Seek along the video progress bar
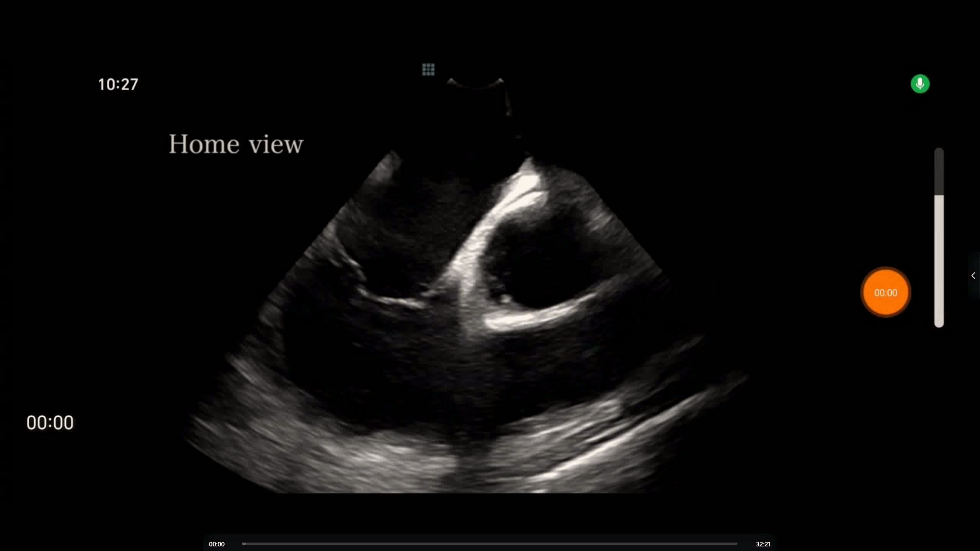Viewport: 980px width, 551px height. (490, 544)
